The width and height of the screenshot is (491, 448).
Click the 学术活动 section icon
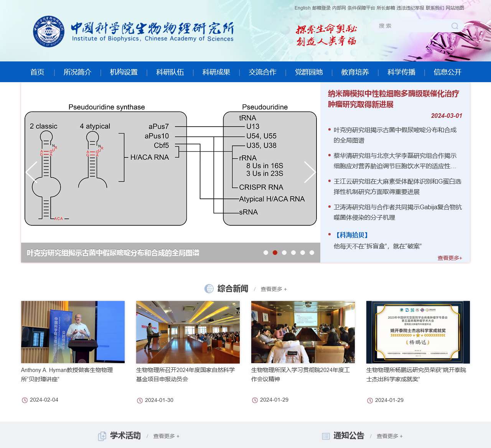(103, 436)
